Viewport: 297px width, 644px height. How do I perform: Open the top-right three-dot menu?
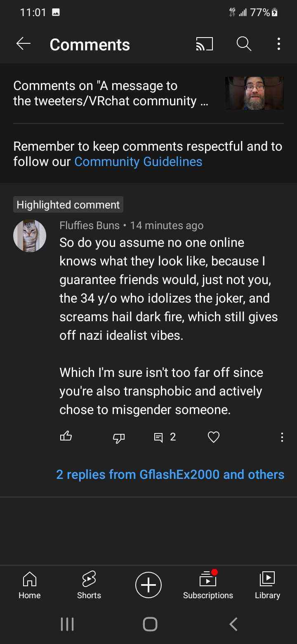279,44
